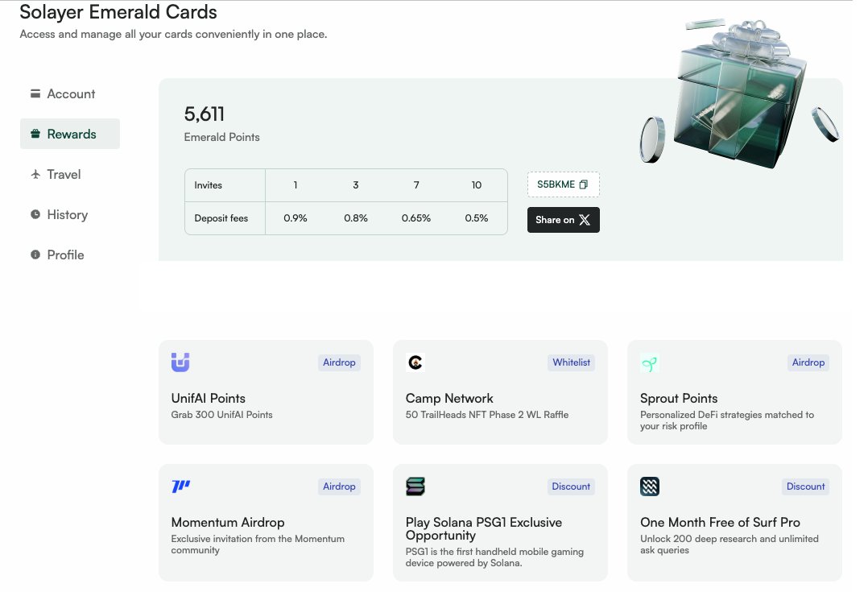
Task: Select the Account card icon
Action: (35, 93)
